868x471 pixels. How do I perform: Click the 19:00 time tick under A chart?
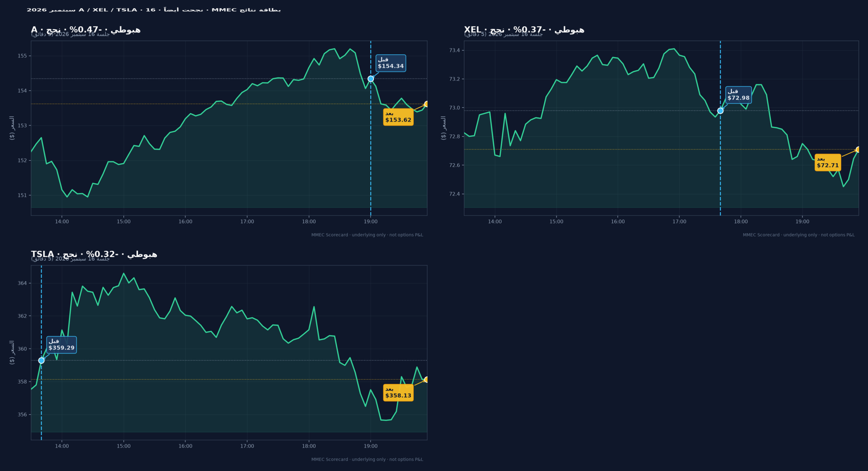(371, 222)
